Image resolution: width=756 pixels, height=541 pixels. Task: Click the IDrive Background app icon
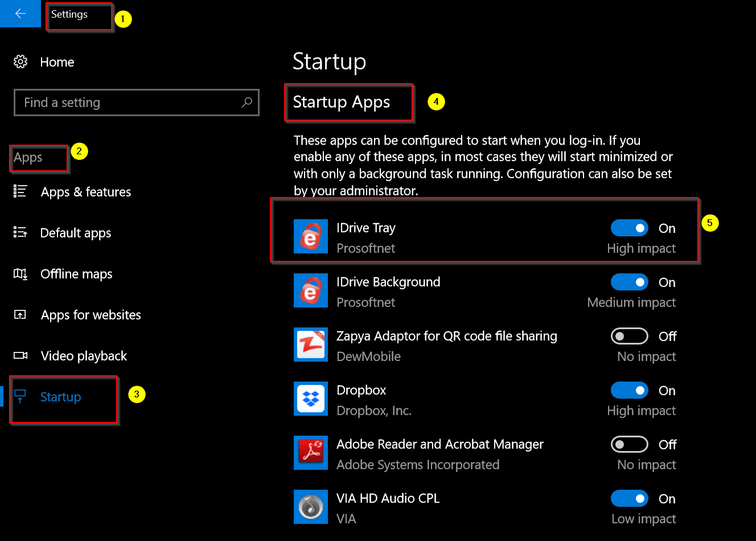(310, 290)
